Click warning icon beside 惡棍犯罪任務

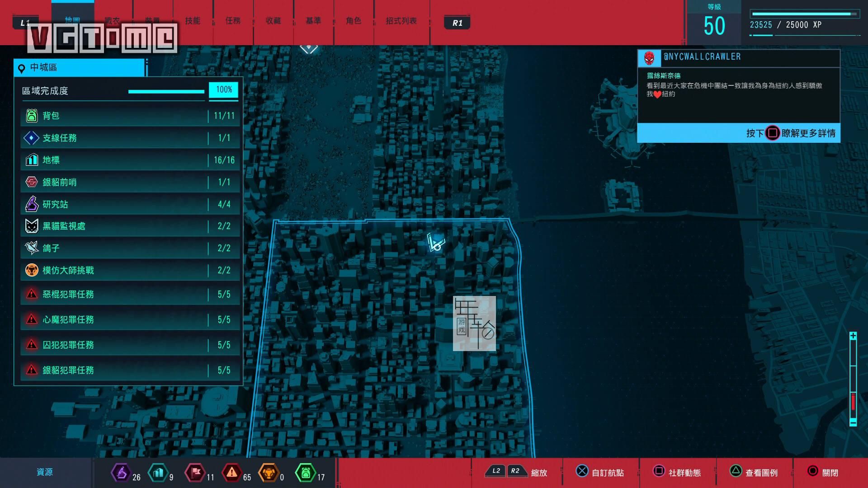(32, 294)
